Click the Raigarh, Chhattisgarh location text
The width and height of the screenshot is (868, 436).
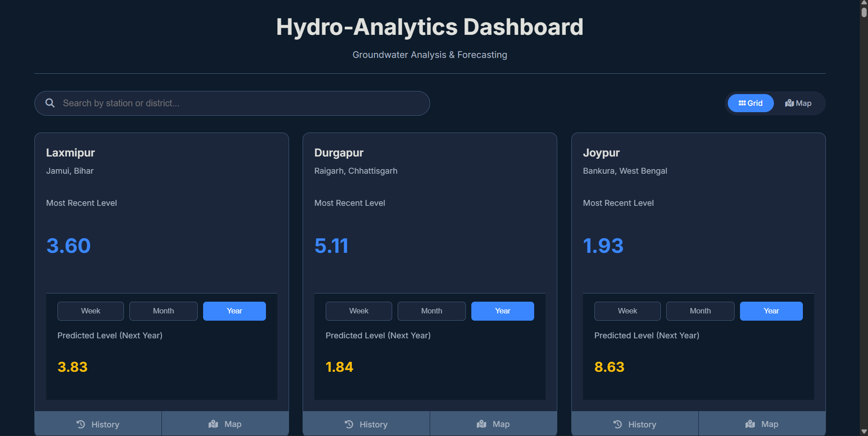point(356,171)
